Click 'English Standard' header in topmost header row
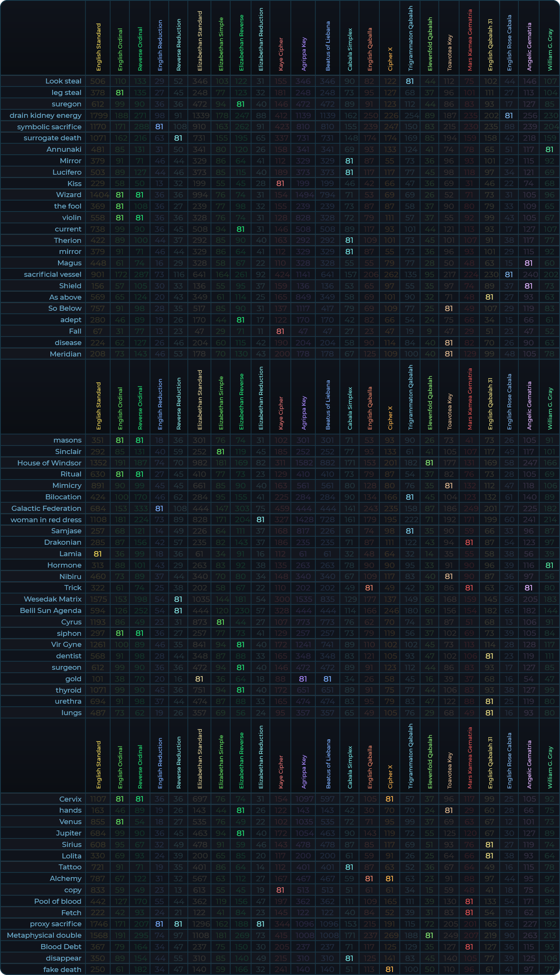This screenshot has height=975, width=560. 98,47
